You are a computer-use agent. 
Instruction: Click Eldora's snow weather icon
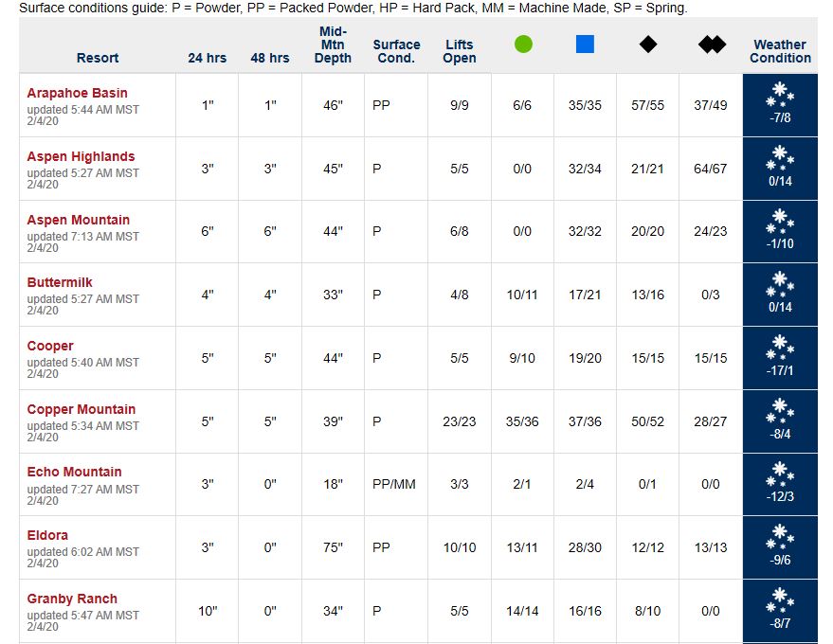780,536
